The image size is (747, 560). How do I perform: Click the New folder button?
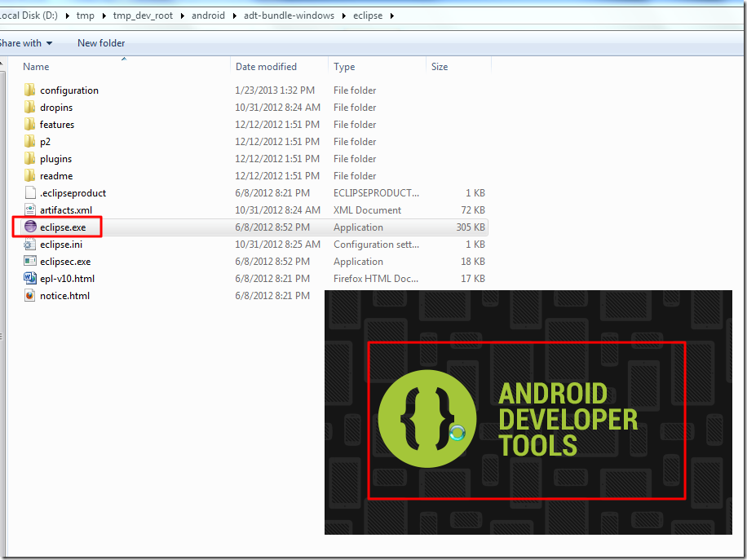101,43
